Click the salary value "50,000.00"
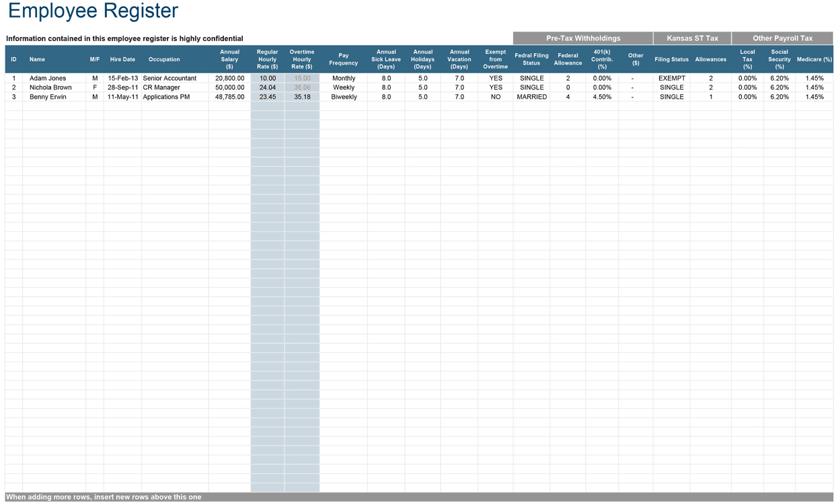 tap(229, 87)
